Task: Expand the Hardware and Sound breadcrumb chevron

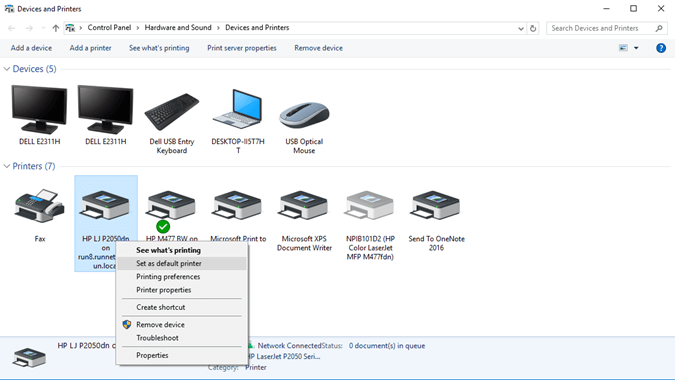Action: [x=218, y=28]
